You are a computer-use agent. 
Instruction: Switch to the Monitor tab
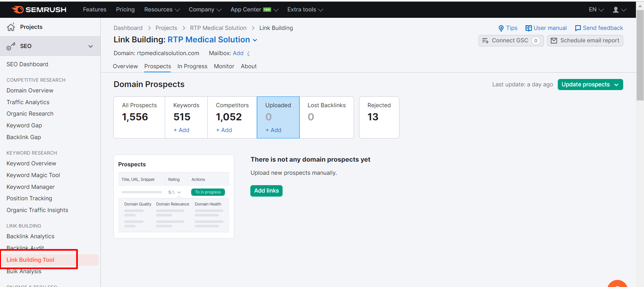(x=224, y=67)
